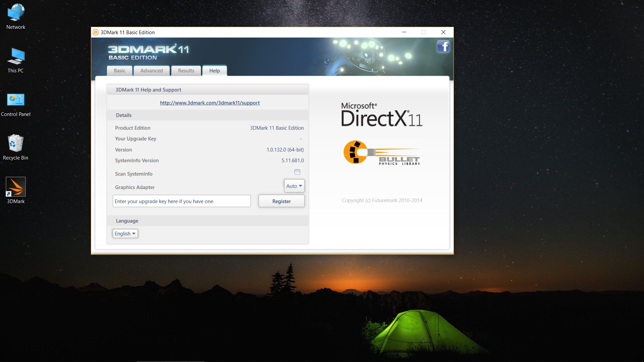Switch to the Advanced tab
The image size is (644, 362).
coord(152,71)
